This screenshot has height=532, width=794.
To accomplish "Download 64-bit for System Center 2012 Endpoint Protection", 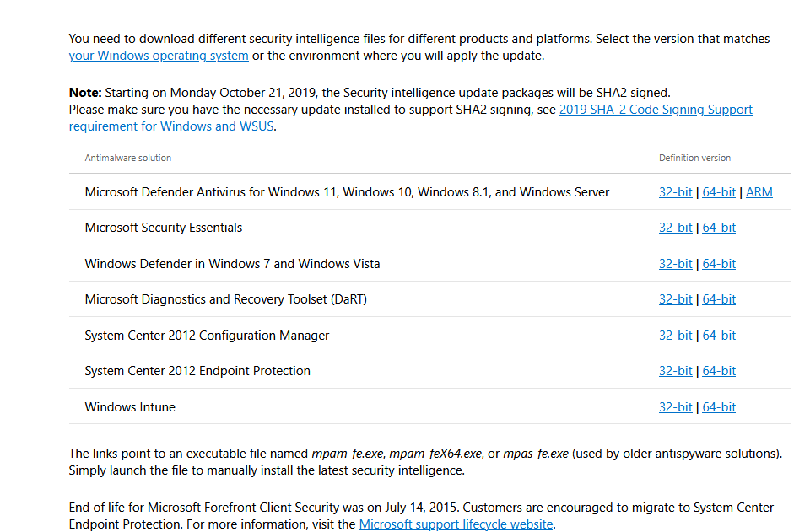I will click(x=719, y=371).
